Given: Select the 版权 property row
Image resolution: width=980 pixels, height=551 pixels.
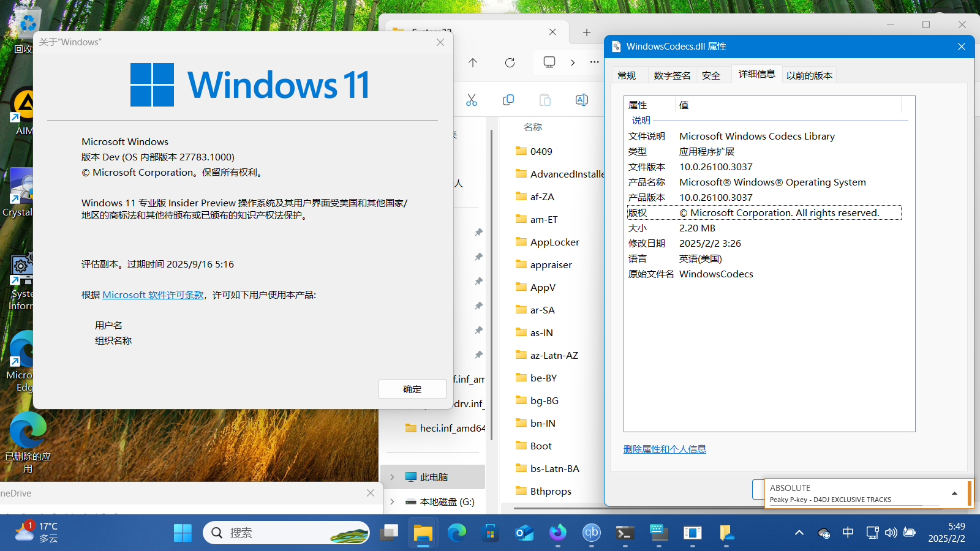Looking at the screenshot, I should [x=764, y=212].
